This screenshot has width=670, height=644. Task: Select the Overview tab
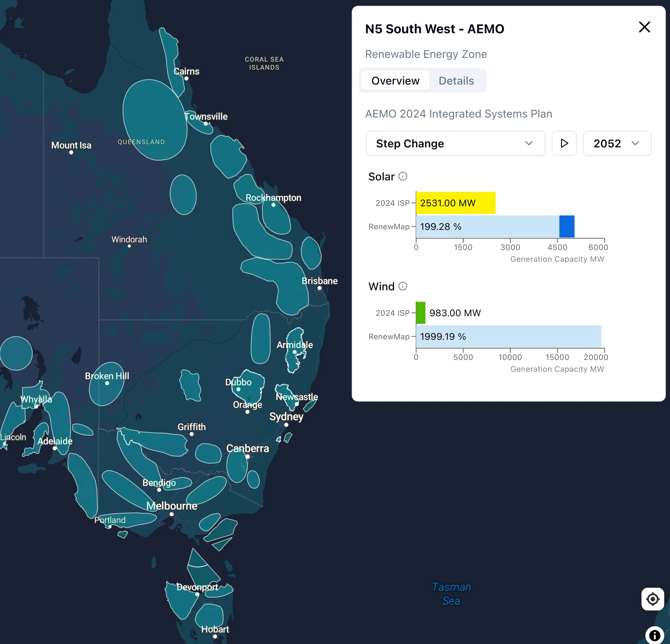pos(395,80)
